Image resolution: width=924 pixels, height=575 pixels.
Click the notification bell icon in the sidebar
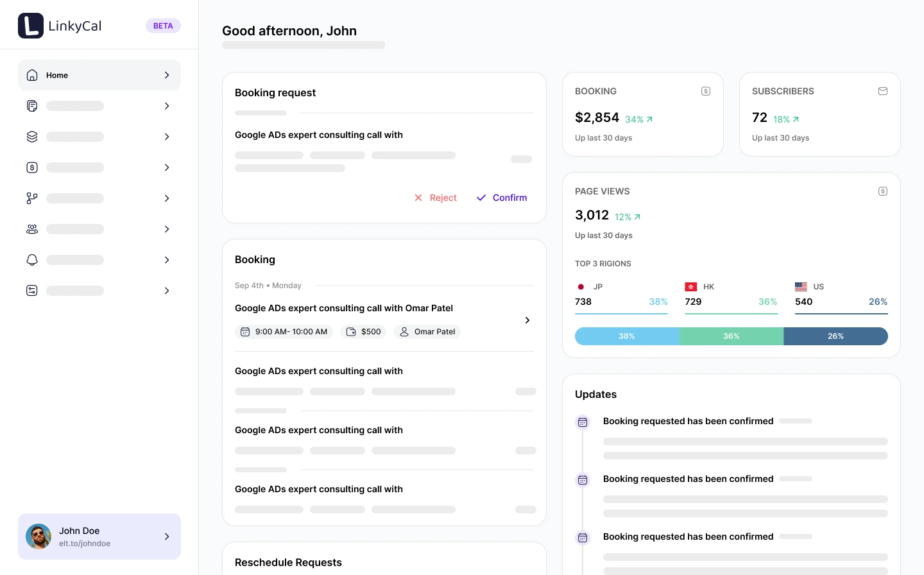[32, 260]
